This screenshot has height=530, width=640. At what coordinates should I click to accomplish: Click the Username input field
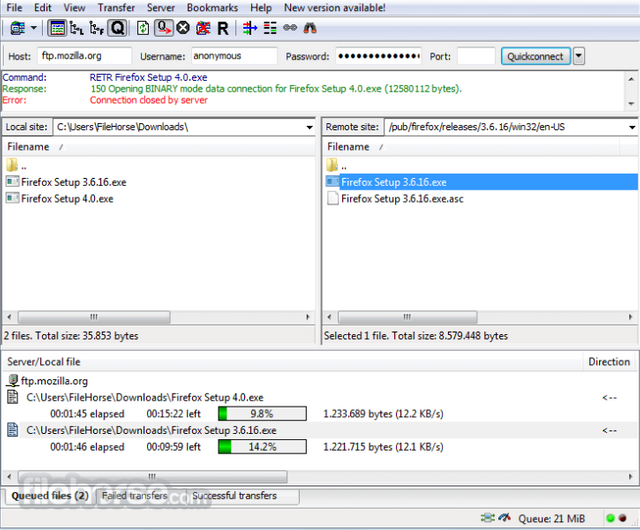click(234, 56)
